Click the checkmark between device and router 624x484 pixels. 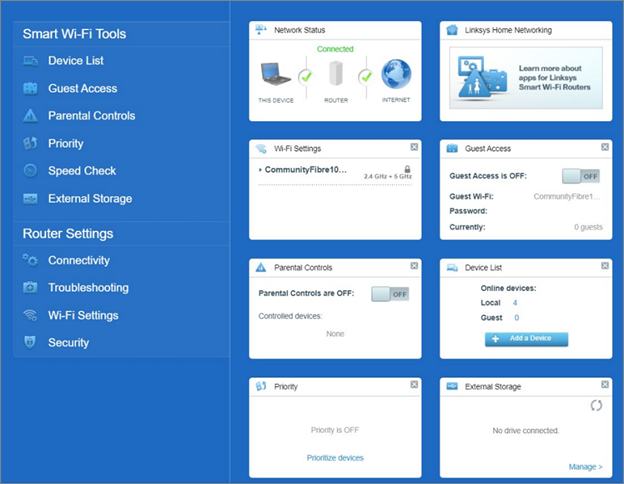coord(306,77)
